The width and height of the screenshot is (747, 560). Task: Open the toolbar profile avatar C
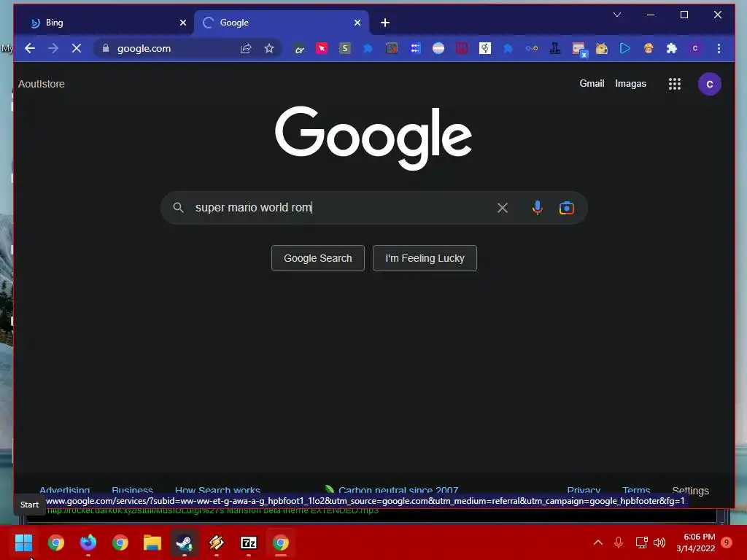click(695, 48)
